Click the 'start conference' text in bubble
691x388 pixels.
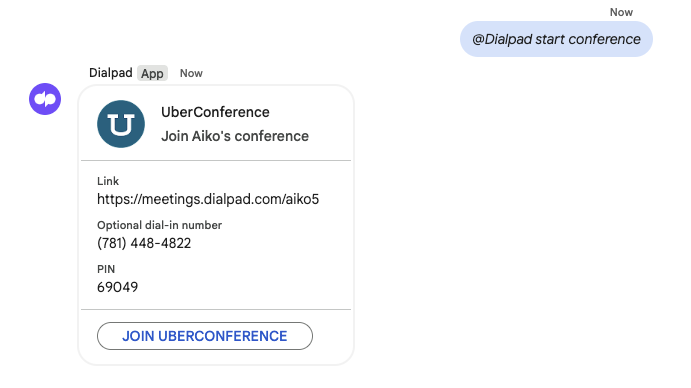[x=588, y=40]
